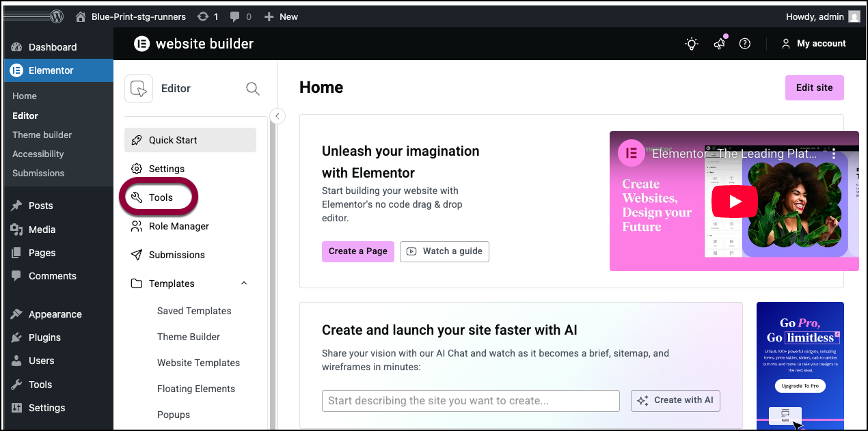
Task: Open My account menu
Action: pos(814,44)
